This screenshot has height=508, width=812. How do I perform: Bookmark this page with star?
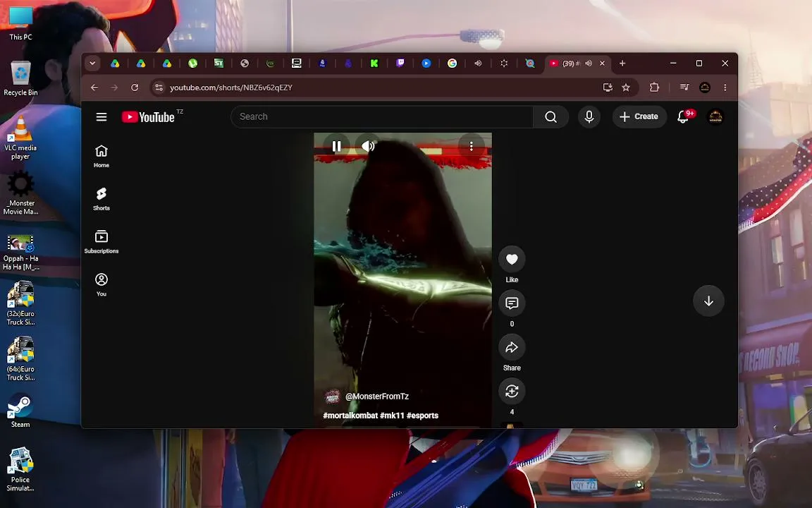pyautogui.click(x=626, y=87)
